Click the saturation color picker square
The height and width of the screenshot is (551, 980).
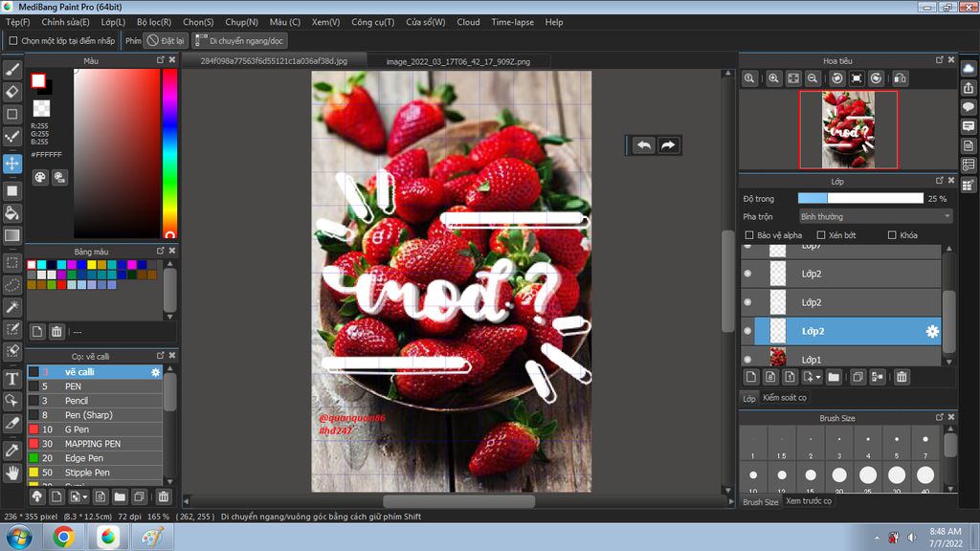(116, 153)
